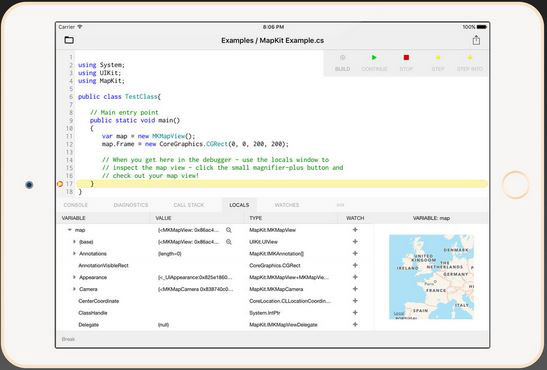Click the iPad home button
Viewport: 547px width, 370px height.
click(x=515, y=185)
